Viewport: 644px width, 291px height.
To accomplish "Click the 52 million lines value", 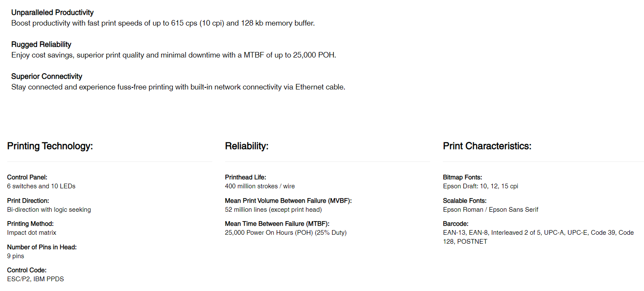I will pyautogui.click(x=273, y=210).
